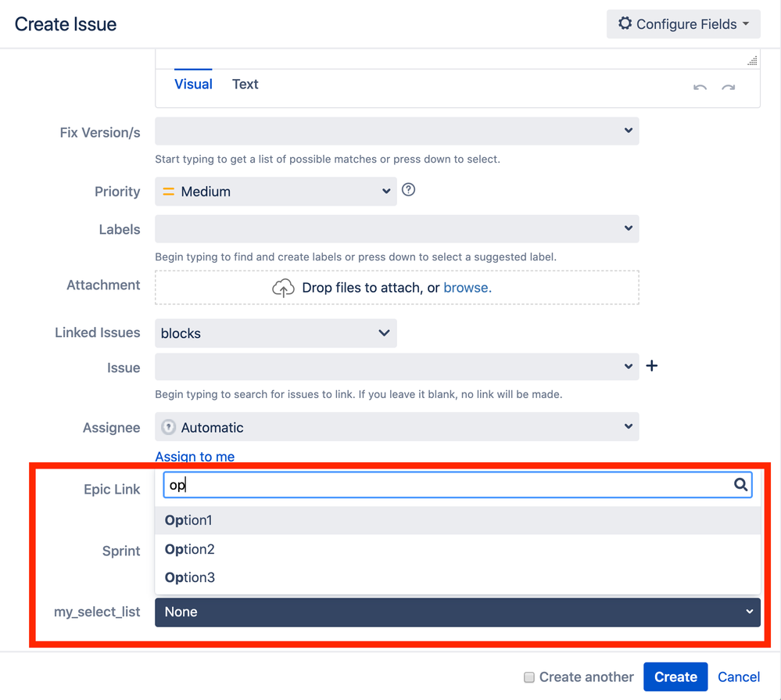The width and height of the screenshot is (781, 700).
Task: Open the my_select_list None dropdown
Action: coord(457,612)
